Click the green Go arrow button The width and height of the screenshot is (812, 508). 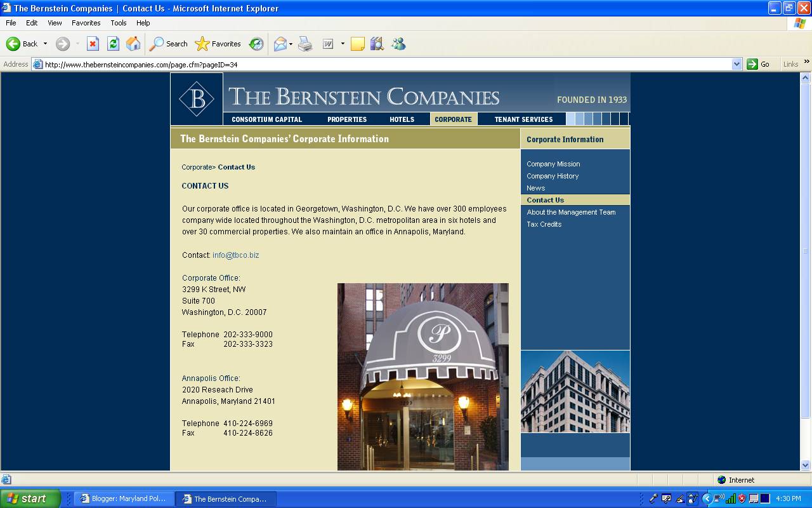pos(759,64)
